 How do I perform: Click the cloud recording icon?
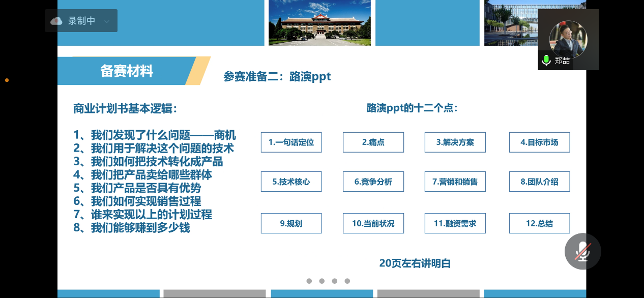tap(56, 21)
